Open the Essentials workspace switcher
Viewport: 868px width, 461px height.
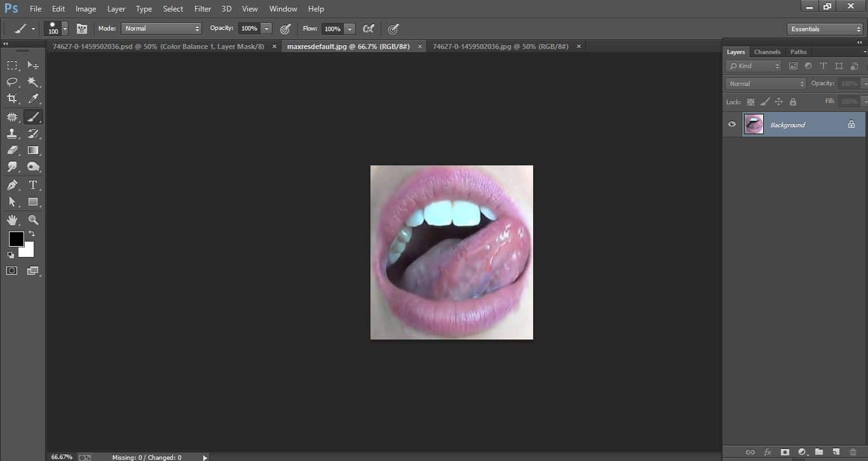pyautogui.click(x=824, y=29)
